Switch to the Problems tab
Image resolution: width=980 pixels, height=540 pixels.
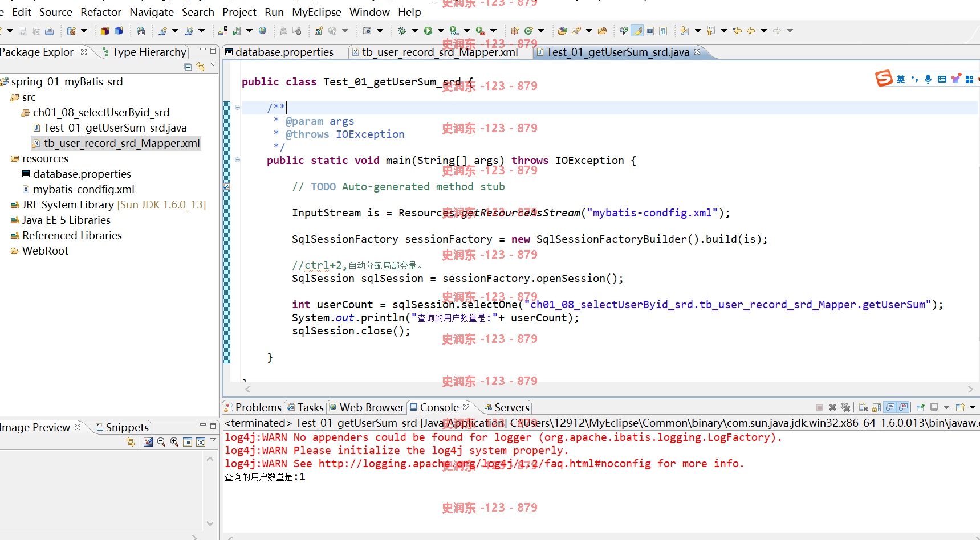click(x=253, y=407)
